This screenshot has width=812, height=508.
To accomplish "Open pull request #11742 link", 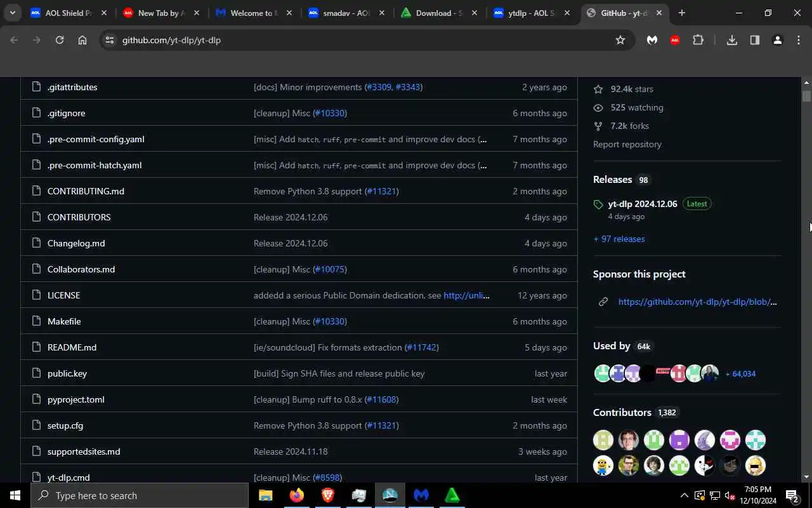I will [422, 347].
